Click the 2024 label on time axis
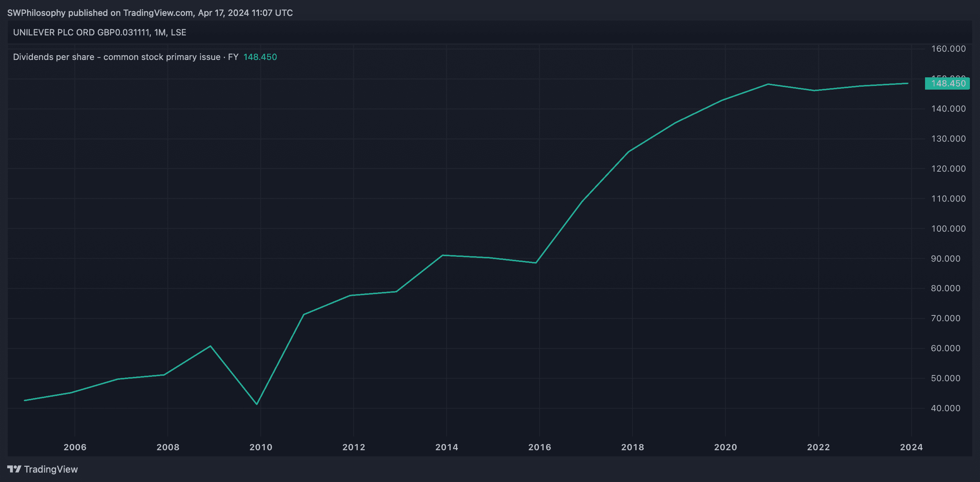Viewport: 980px width, 482px height. coord(911,447)
